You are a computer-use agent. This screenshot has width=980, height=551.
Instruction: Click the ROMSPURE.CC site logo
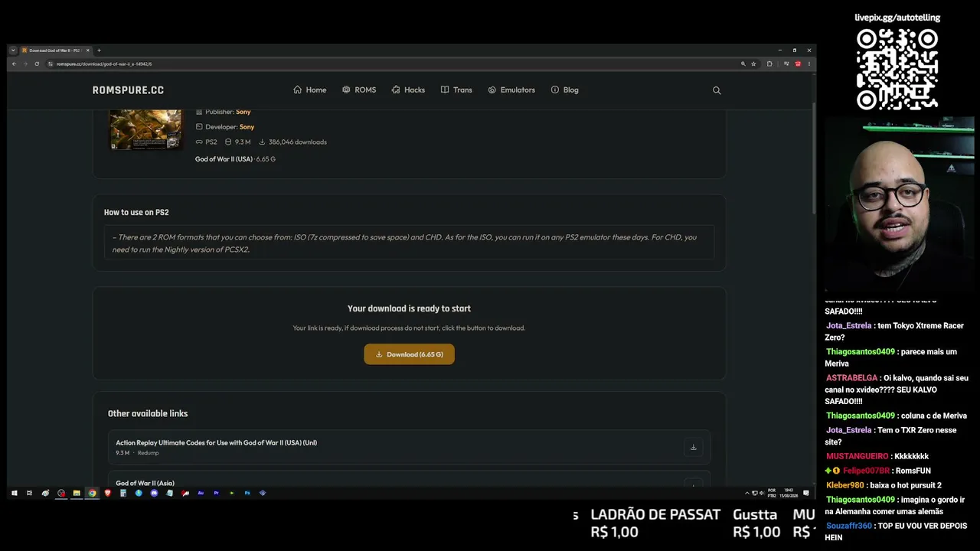point(128,90)
